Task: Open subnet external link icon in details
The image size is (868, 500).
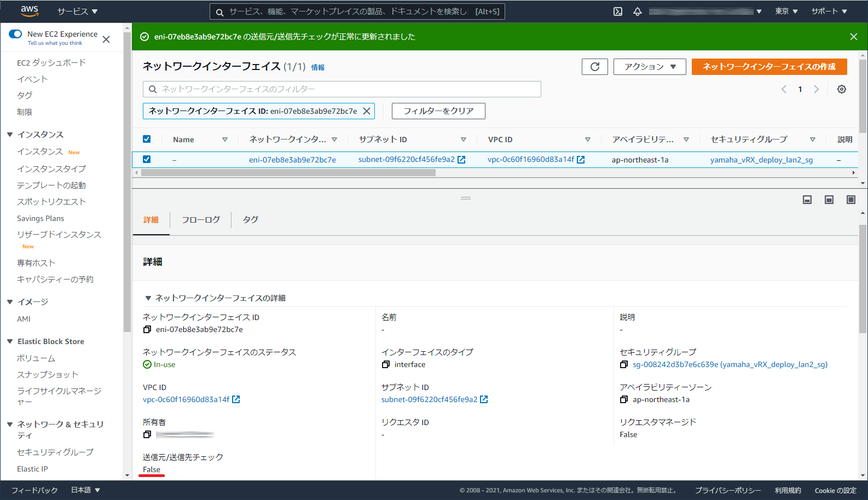Action: [x=484, y=399]
